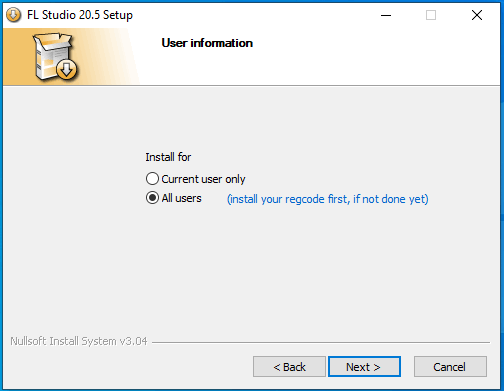Open the blue install your regcode first note

pos(328,199)
